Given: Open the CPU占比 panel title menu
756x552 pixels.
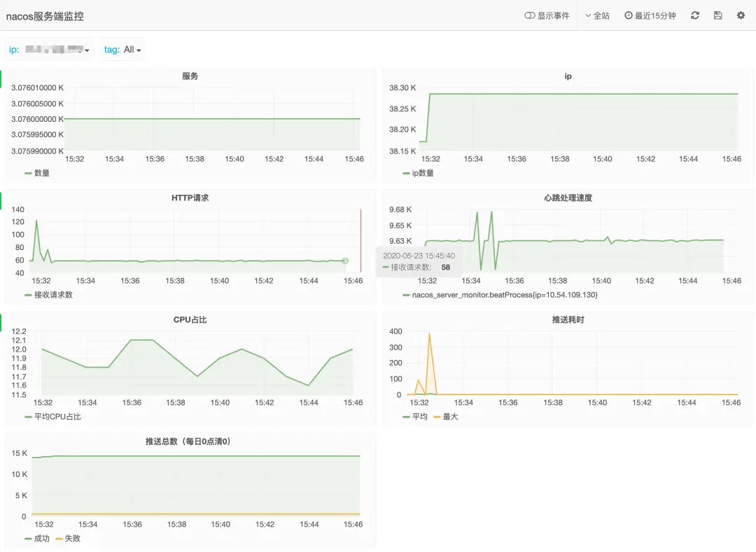Looking at the screenshot, I should coord(190,319).
